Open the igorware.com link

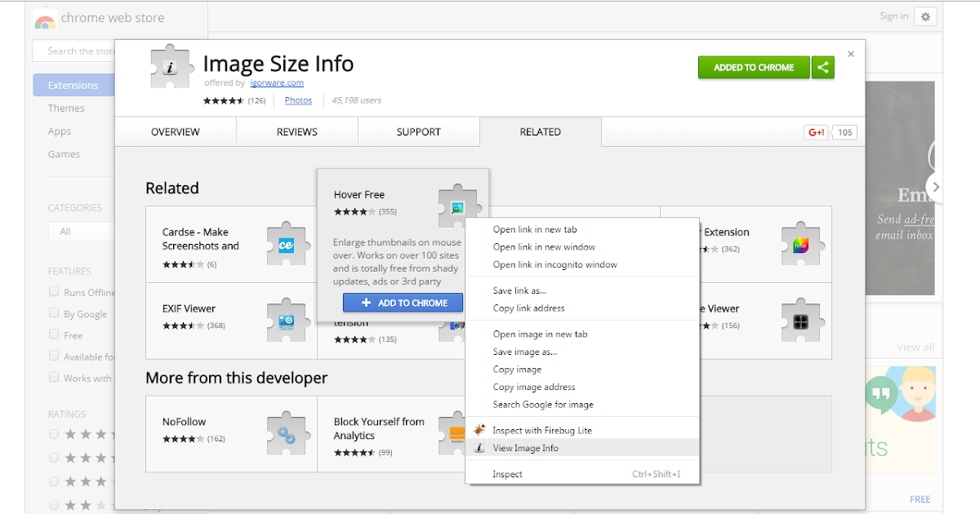[x=277, y=82]
